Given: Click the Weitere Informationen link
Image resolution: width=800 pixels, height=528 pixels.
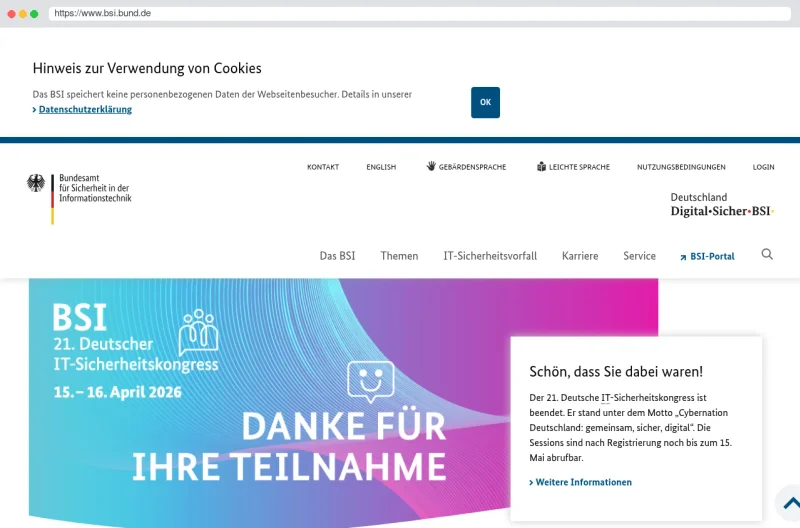Looking at the screenshot, I should pos(581,482).
